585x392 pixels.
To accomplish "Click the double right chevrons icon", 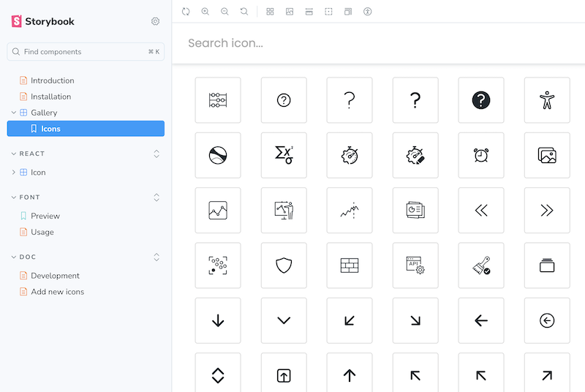I will click(x=547, y=211).
